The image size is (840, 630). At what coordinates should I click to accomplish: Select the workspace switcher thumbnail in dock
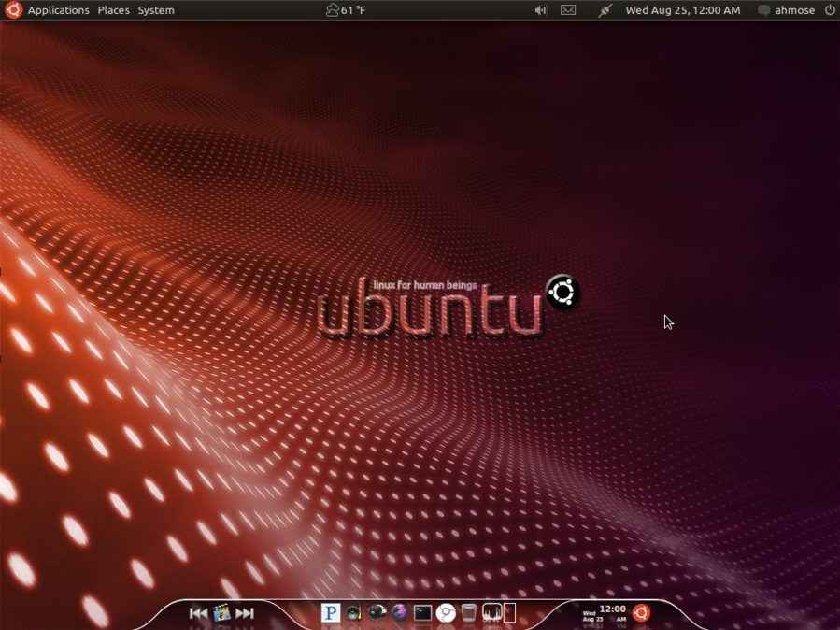[x=509, y=613]
